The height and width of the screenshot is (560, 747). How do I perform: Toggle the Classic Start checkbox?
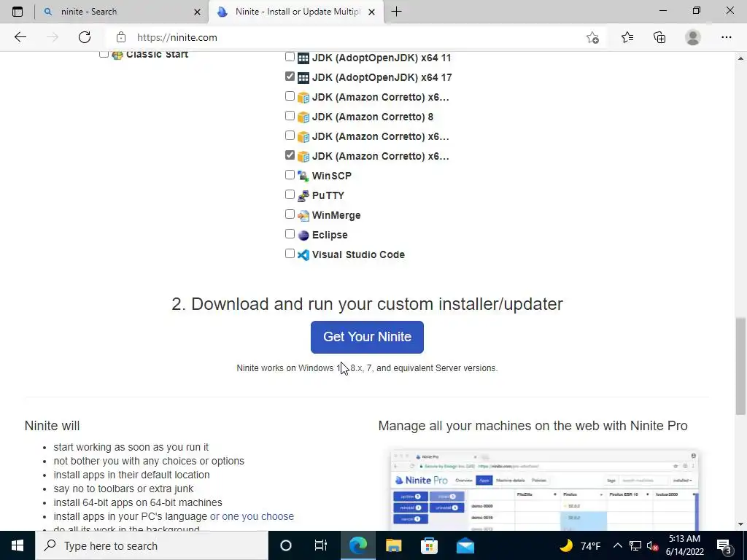click(x=104, y=54)
